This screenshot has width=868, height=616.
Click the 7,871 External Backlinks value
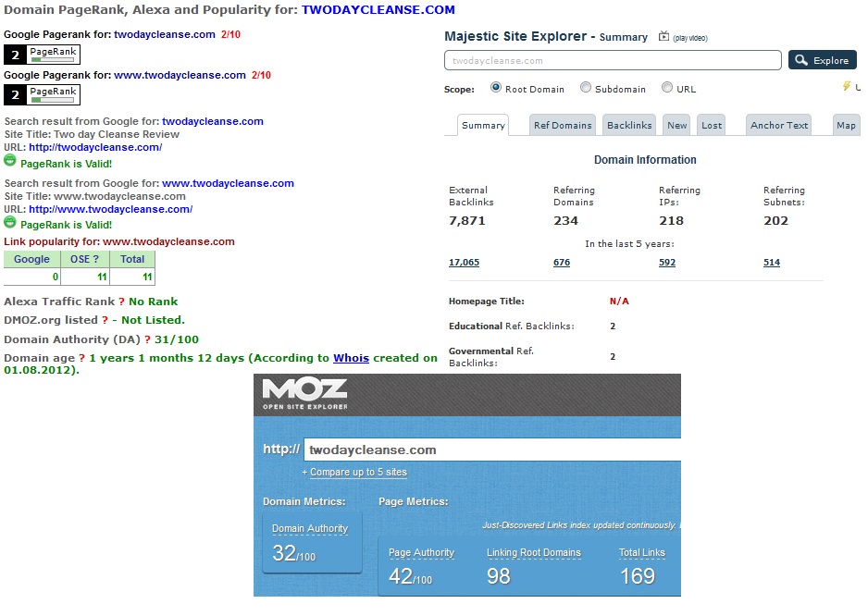467,221
